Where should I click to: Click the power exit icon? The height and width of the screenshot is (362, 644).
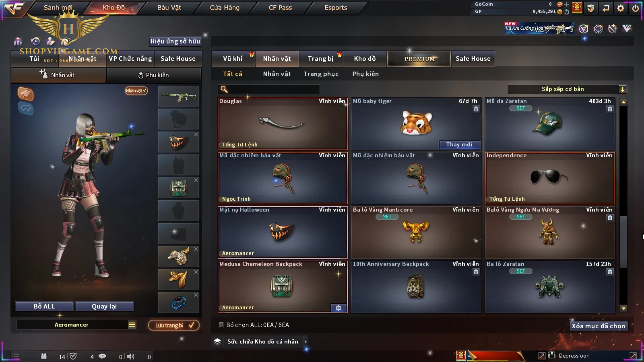coord(636,8)
